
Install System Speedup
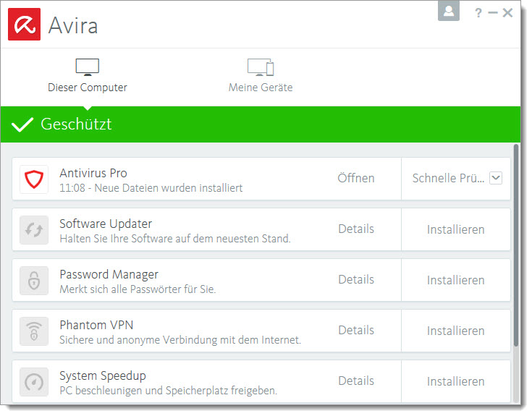[x=456, y=381]
